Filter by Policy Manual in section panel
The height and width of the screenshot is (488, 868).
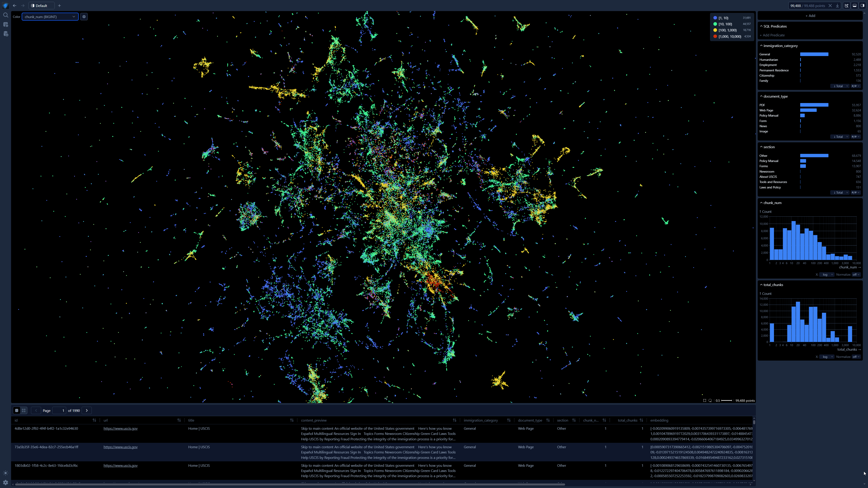point(810,161)
